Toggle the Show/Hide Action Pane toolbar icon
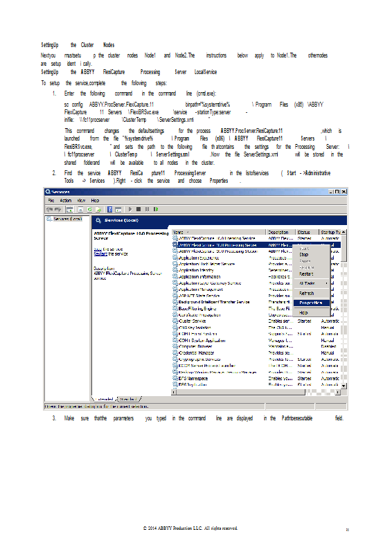 pyautogui.click(x=118, y=209)
